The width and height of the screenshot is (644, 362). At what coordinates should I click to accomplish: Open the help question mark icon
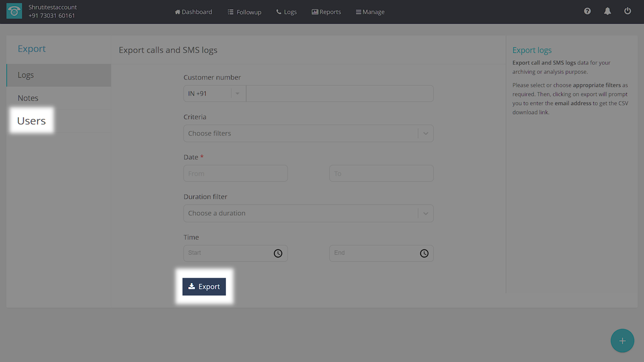pyautogui.click(x=587, y=11)
